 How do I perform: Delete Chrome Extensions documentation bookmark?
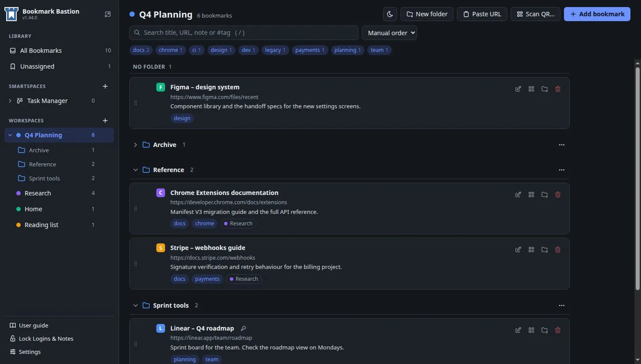tap(558, 195)
